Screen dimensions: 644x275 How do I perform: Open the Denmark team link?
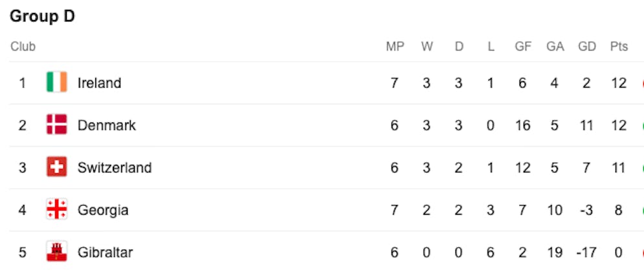tap(106, 125)
